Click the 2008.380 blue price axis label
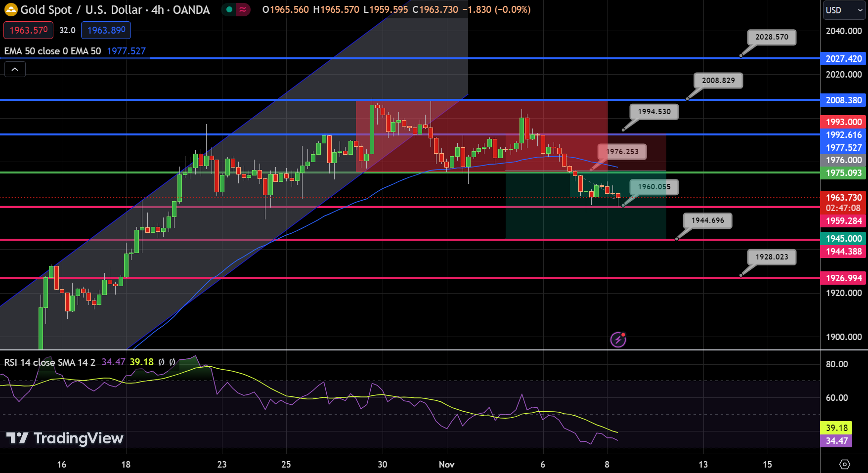The image size is (868, 473). pyautogui.click(x=843, y=100)
